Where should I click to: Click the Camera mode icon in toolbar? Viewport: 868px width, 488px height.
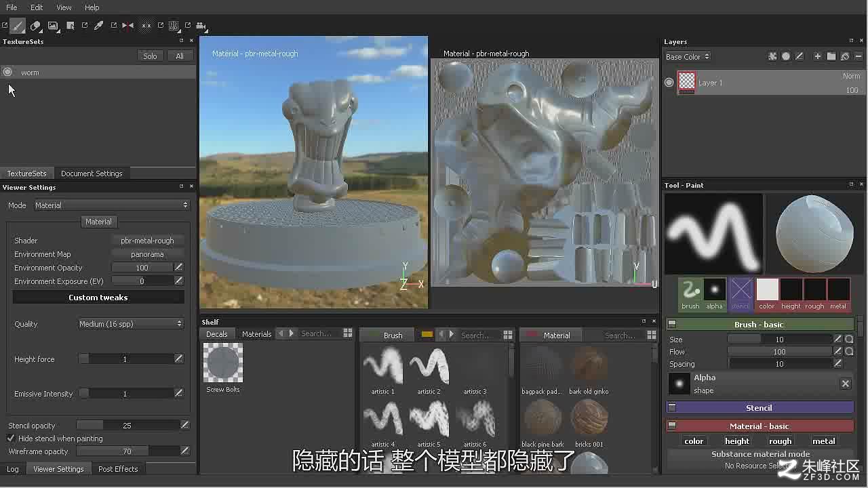pos(201,26)
